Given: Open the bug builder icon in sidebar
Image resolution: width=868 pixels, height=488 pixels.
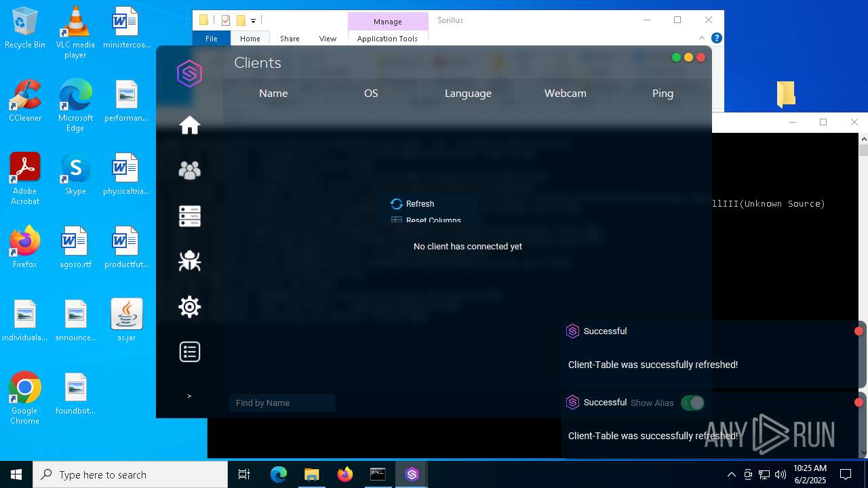Looking at the screenshot, I should coord(190,261).
